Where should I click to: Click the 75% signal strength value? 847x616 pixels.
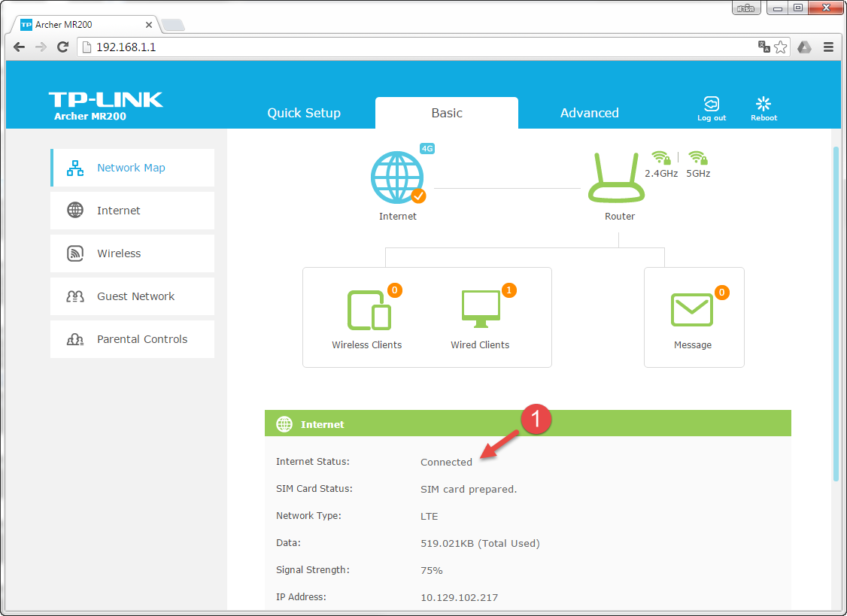coord(432,570)
